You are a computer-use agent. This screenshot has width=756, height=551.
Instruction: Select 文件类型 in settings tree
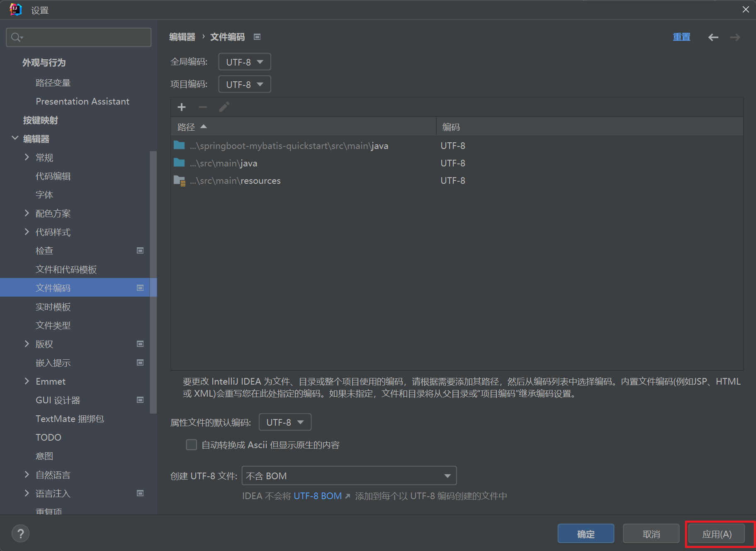coord(53,325)
